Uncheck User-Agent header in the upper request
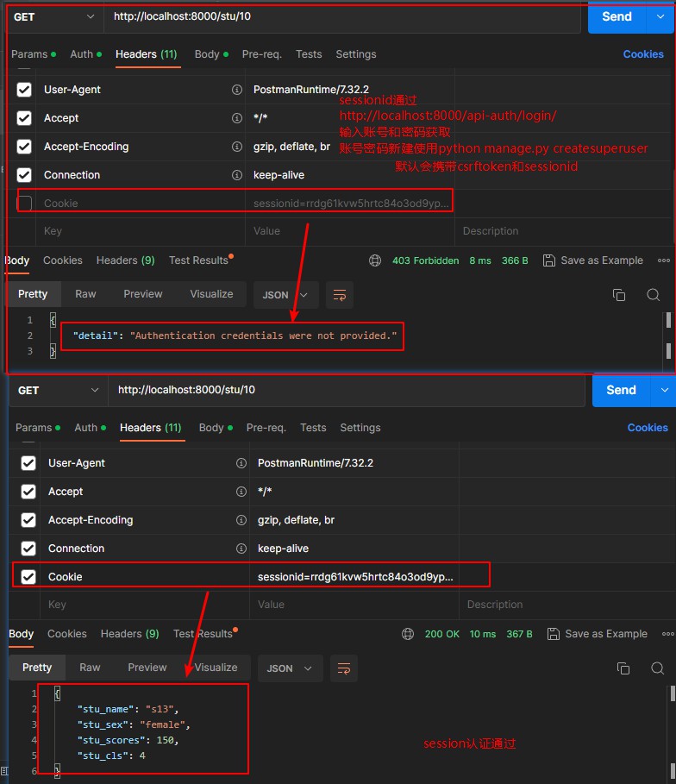The width and height of the screenshot is (676, 784). (24, 90)
